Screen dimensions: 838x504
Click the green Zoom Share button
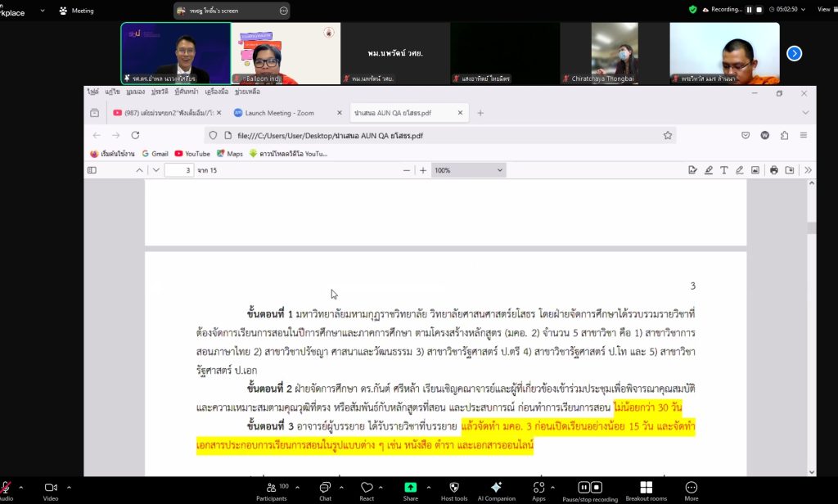pyautogui.click(x=411, y=491)
